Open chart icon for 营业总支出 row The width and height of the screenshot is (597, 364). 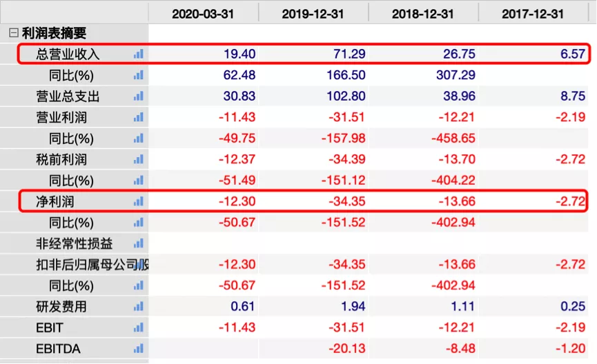(x=139, y=96)
